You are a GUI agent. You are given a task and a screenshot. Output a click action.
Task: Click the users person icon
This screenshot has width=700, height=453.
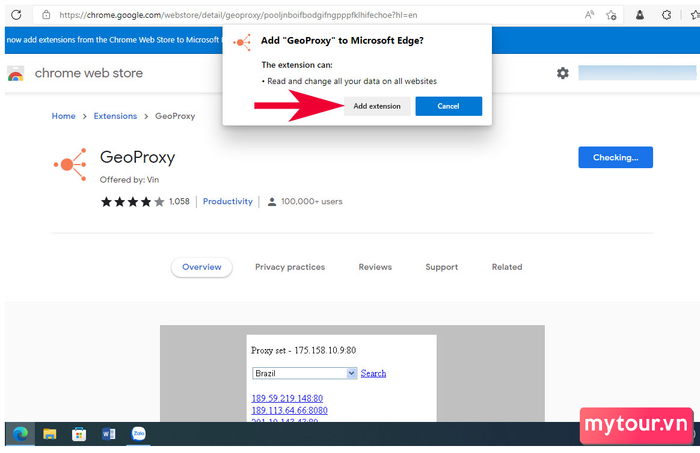[x=271, y=202]
